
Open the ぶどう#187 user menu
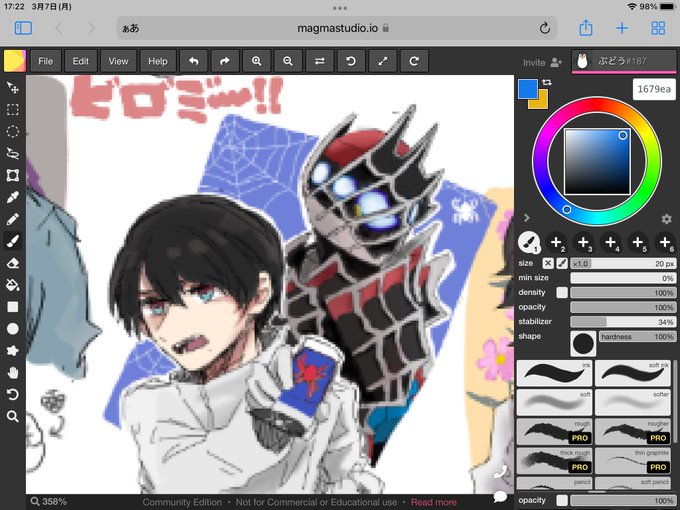tap(624, 61)
